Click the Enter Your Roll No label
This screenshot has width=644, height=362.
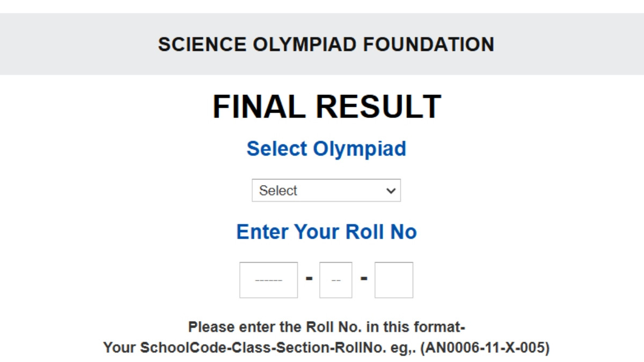pyautogui.click(x=326, y=232)
